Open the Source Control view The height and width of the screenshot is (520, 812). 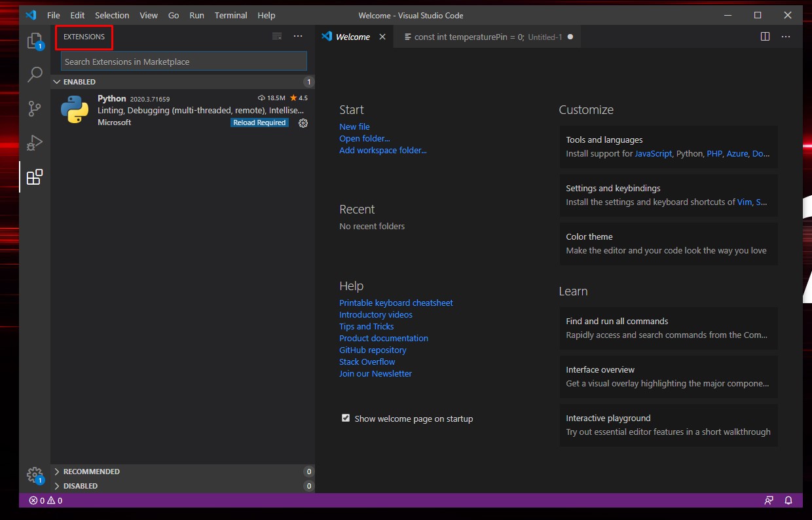coord(35,109)
